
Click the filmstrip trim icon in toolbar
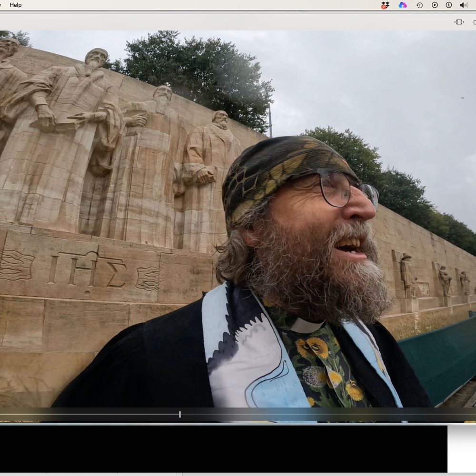(x=459, y=22)
